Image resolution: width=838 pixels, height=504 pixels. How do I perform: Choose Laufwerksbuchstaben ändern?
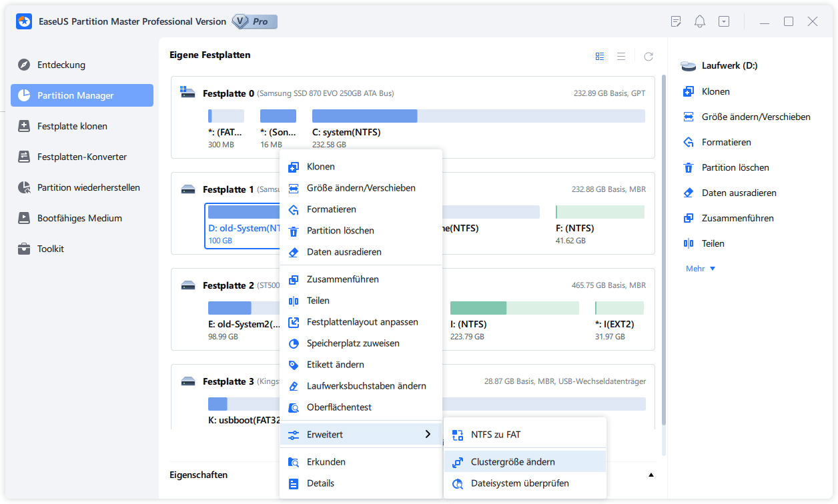click(361, 386)
